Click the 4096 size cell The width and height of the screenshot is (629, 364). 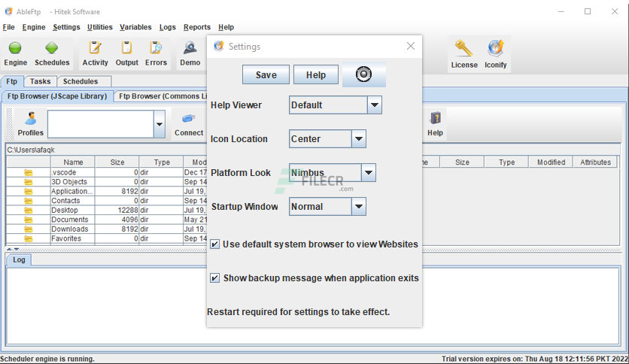point(117,220)
